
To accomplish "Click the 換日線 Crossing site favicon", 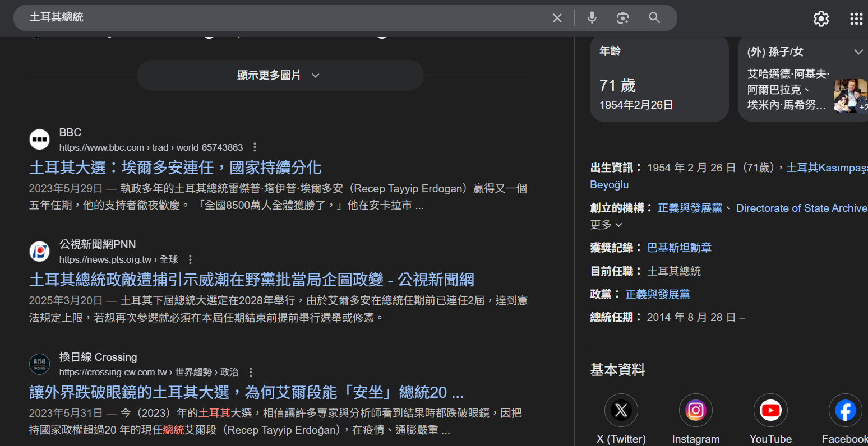I will click(40, 364).
